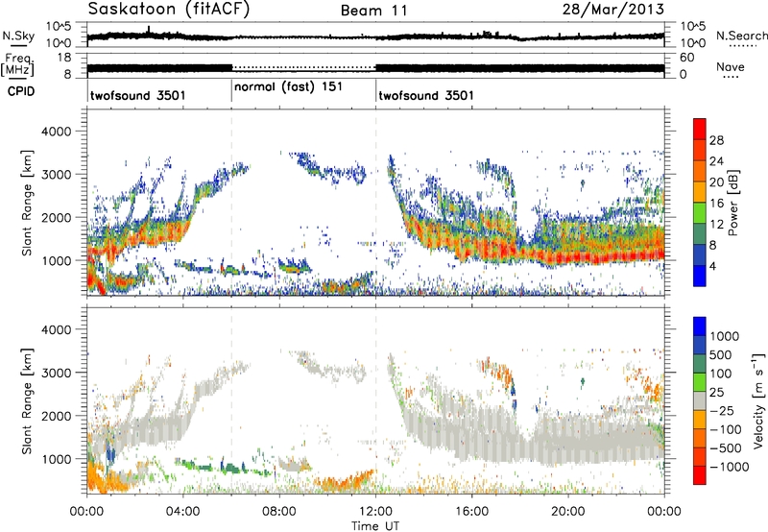Screen dimensions: 768x532
Task: Click the '12:00' time tick label
Action: (375, 512)
